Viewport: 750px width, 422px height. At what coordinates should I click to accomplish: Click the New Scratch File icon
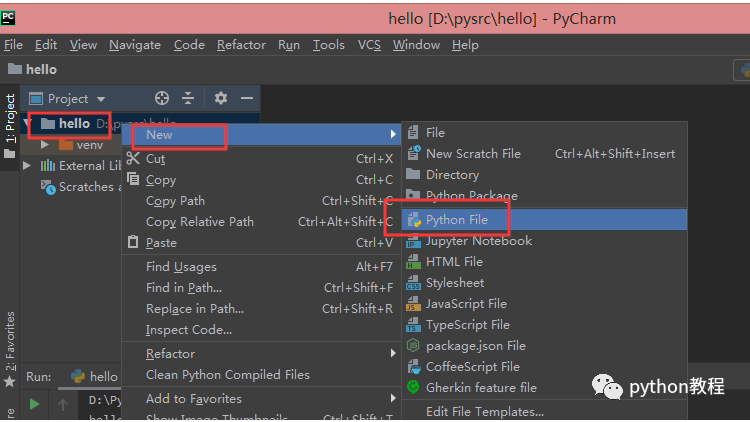[413, 153]
